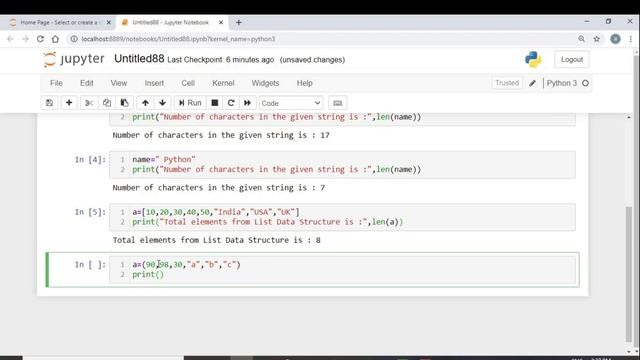The width and height of the screenshot is (640, 360).
Task: Open the browser profile avatar
Action: pos(615,39)
